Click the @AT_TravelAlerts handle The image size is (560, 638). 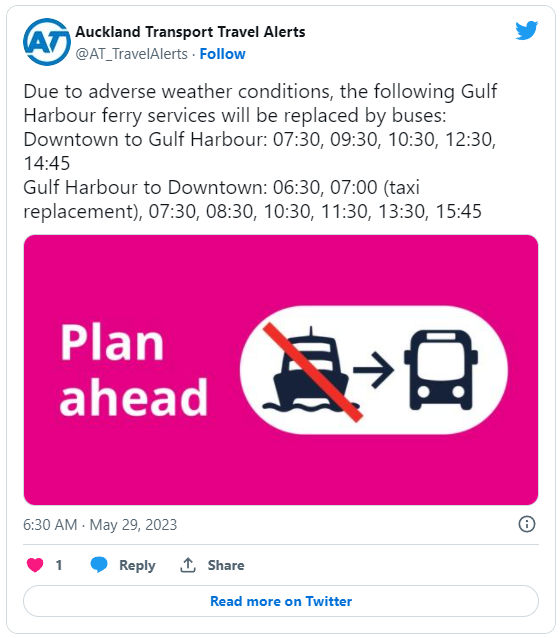131,54
